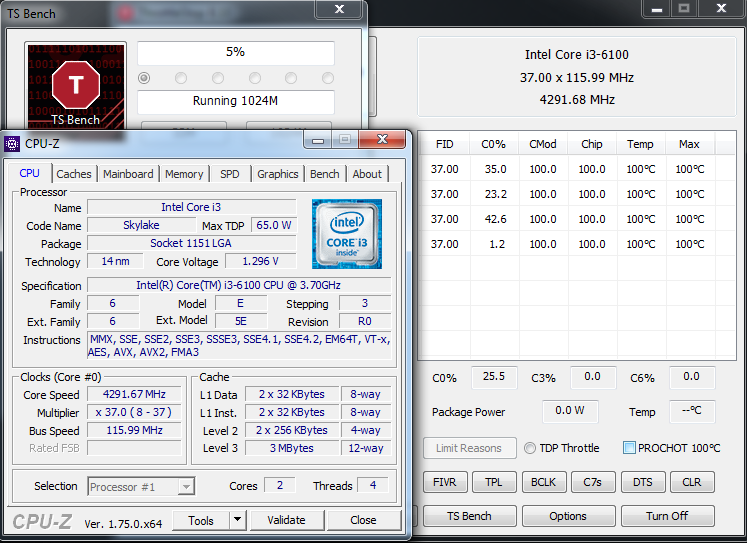
Task: Click the CPU-Z title bar icon
Action: 12,143
